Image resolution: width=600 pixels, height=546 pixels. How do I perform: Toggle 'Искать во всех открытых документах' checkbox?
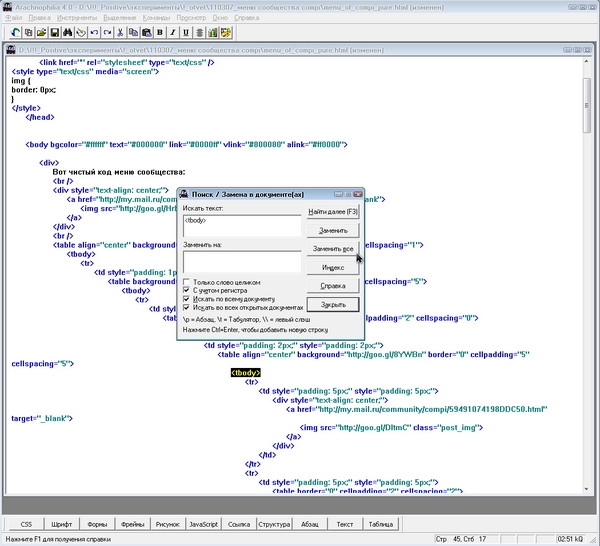tap(186, 308)
